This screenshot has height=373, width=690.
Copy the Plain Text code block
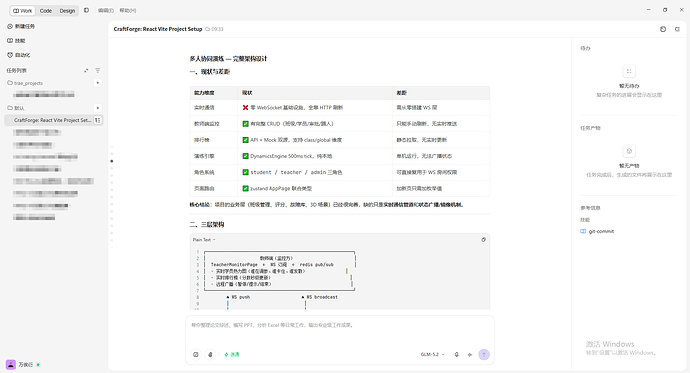483,240
